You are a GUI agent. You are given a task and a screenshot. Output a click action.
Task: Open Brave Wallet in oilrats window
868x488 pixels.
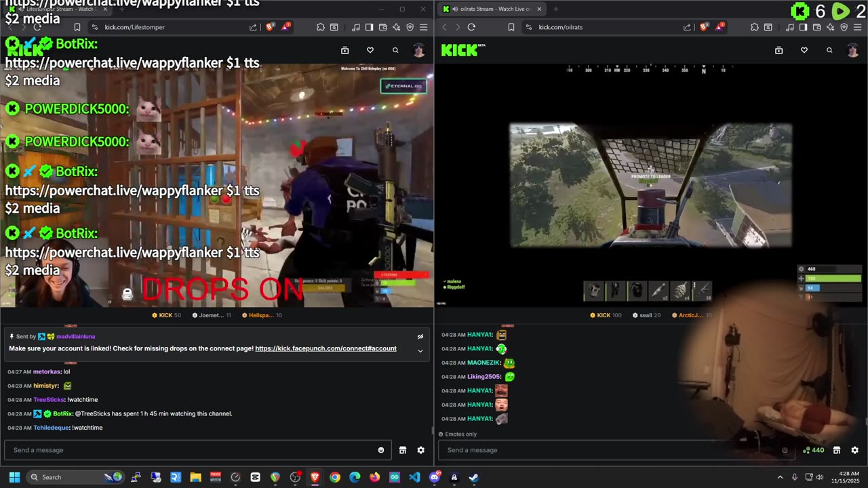tap(816, 27)
